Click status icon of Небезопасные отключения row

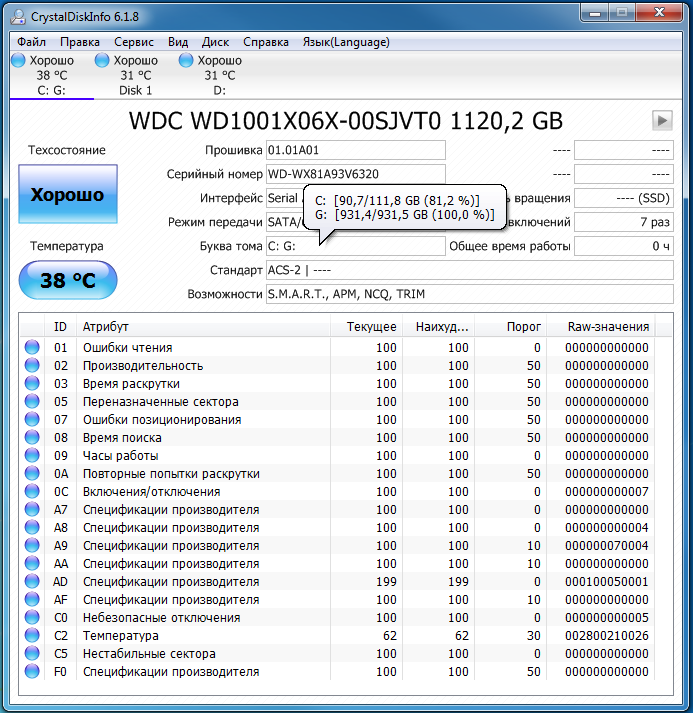[32, 618]
